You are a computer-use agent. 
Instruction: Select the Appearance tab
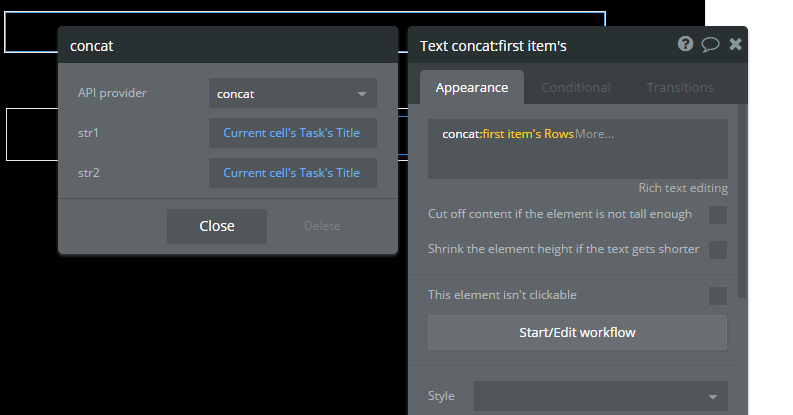point(472,88)
